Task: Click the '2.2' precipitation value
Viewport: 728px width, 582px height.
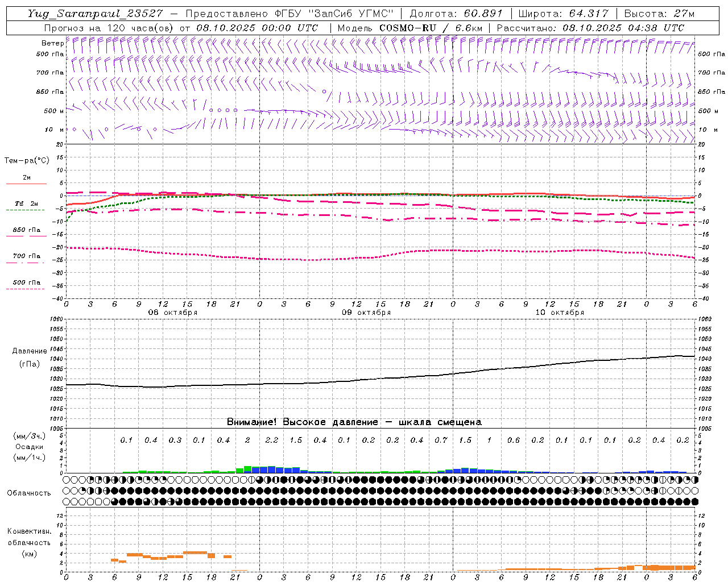Action: tap(272, 440)
